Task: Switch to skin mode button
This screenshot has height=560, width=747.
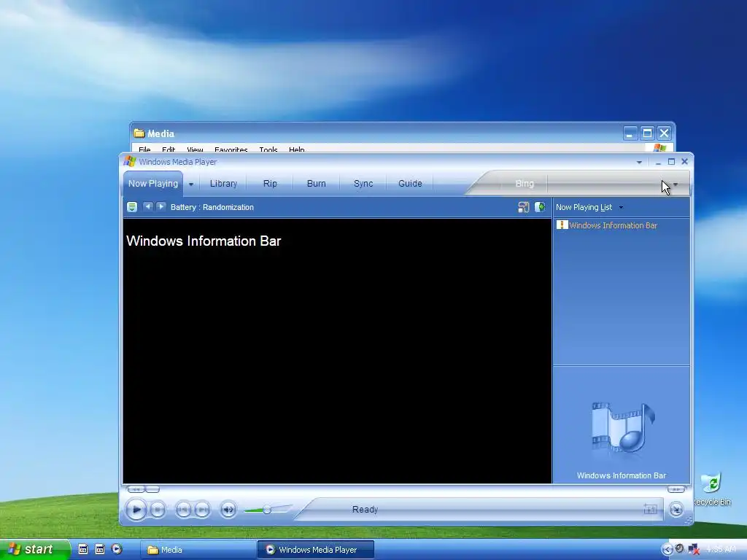Action: tap(676, 510)
